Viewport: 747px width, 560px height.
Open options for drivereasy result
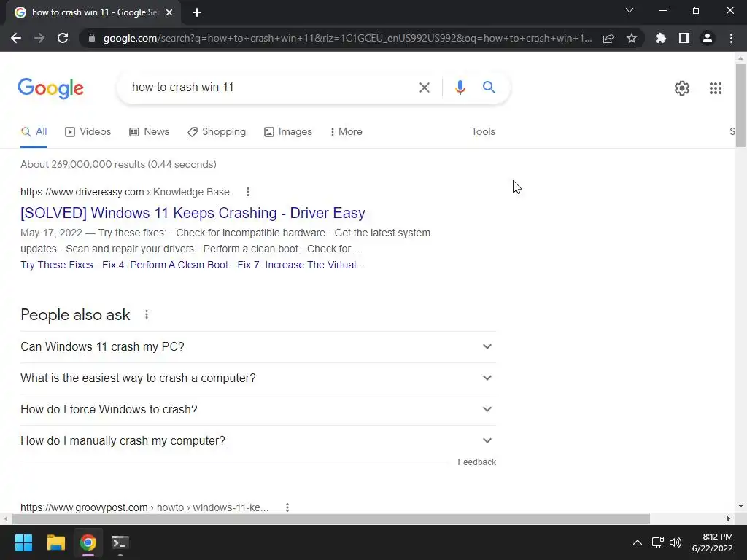(x=248, y=192)
